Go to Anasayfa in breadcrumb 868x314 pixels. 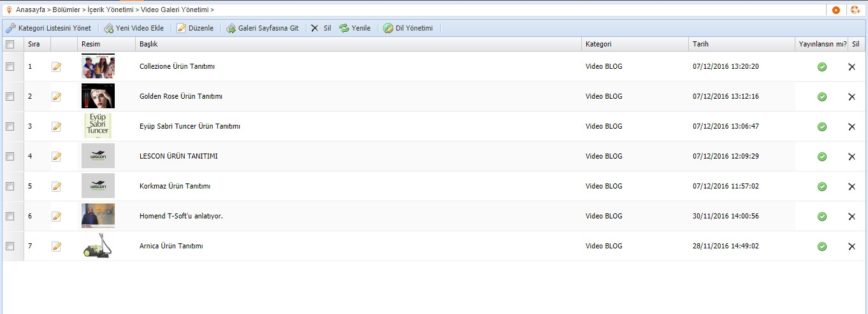pos(31,10)
